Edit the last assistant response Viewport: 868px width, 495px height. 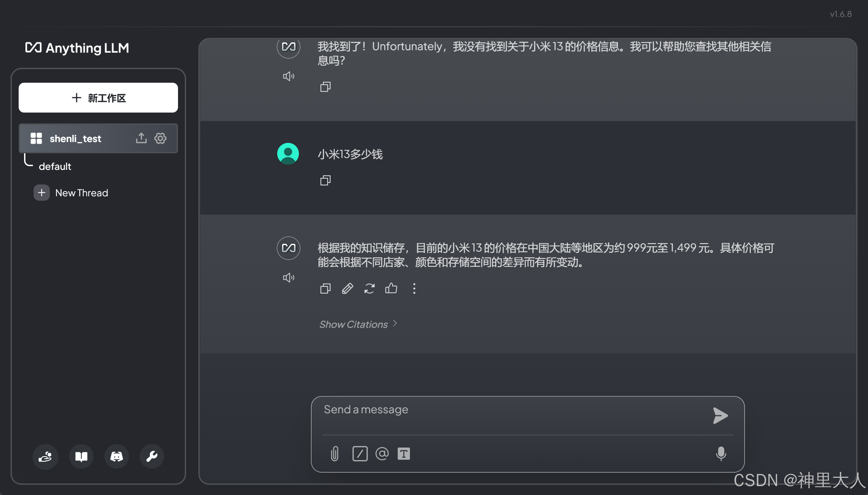347,289
